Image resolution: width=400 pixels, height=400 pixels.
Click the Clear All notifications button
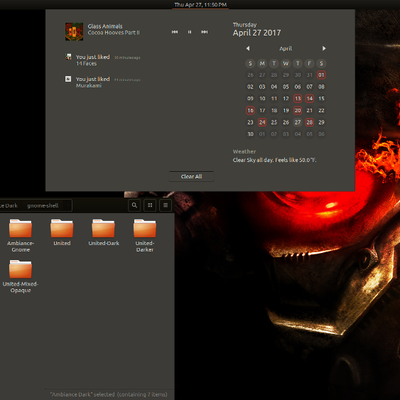pos(191,176)
